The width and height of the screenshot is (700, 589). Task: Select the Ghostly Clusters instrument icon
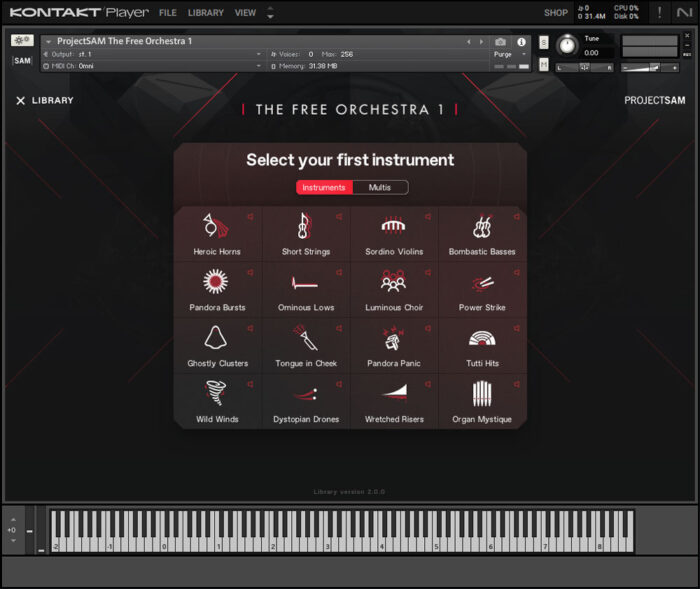point(216,337)
